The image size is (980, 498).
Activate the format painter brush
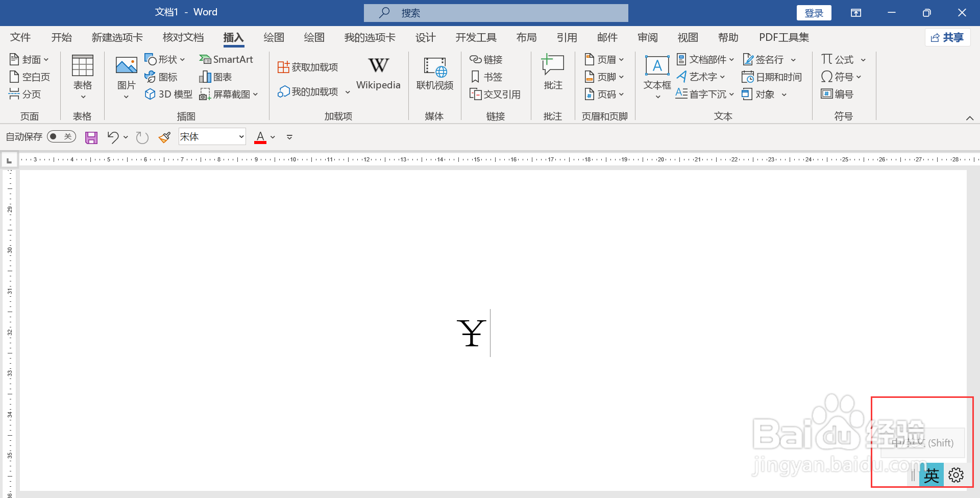tap(164, 137)
